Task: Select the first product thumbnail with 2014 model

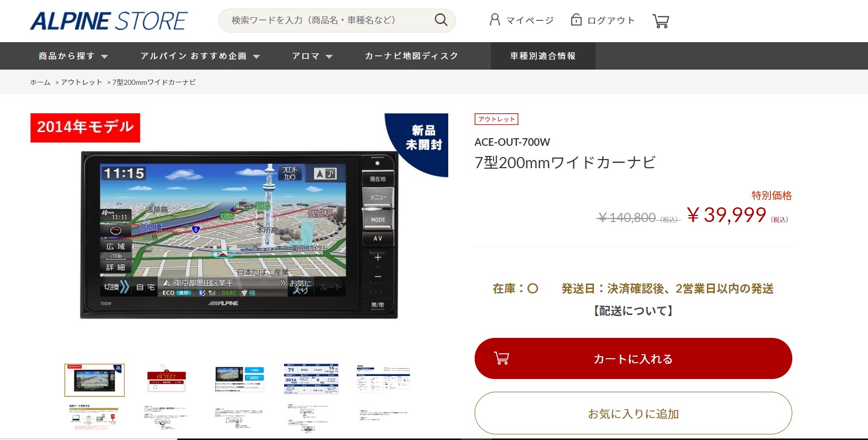Action: (95, 380)
